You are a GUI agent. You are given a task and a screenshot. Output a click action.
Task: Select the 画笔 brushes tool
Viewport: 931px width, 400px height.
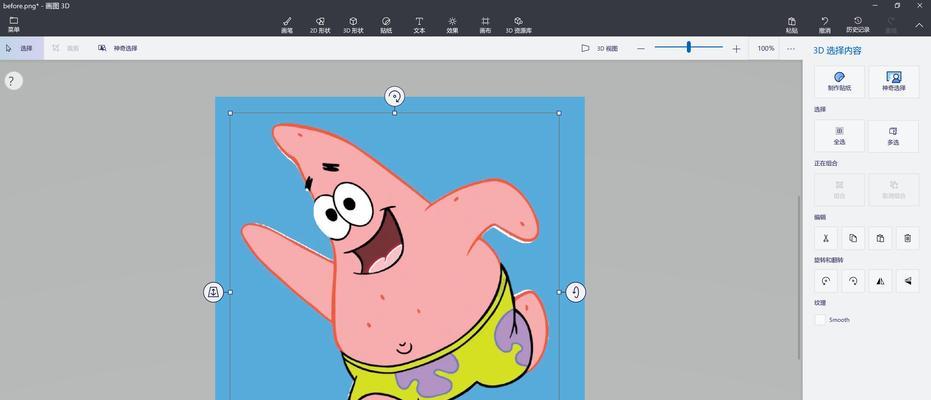click(287, 24)
